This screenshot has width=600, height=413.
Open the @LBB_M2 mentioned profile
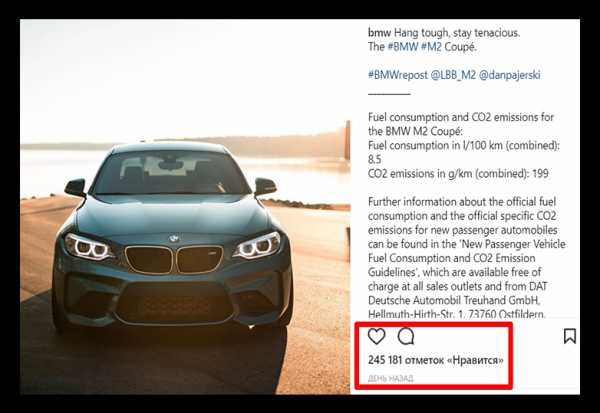click(453, 75)
